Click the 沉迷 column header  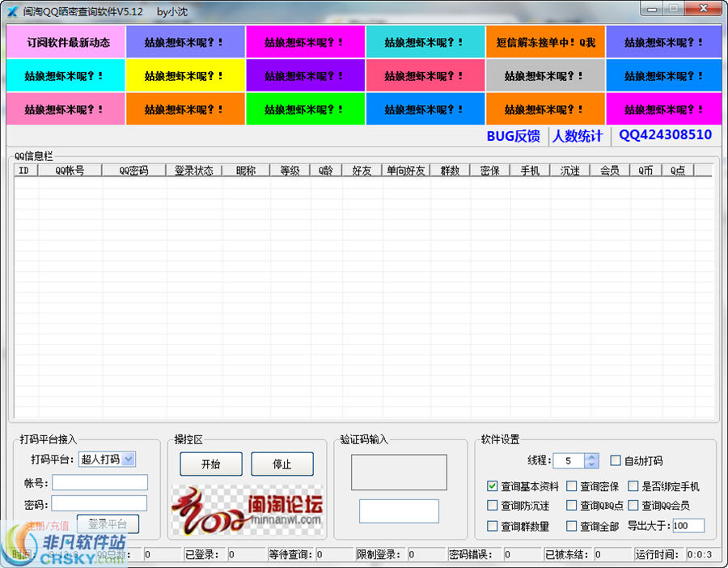[x=569, y=171]
